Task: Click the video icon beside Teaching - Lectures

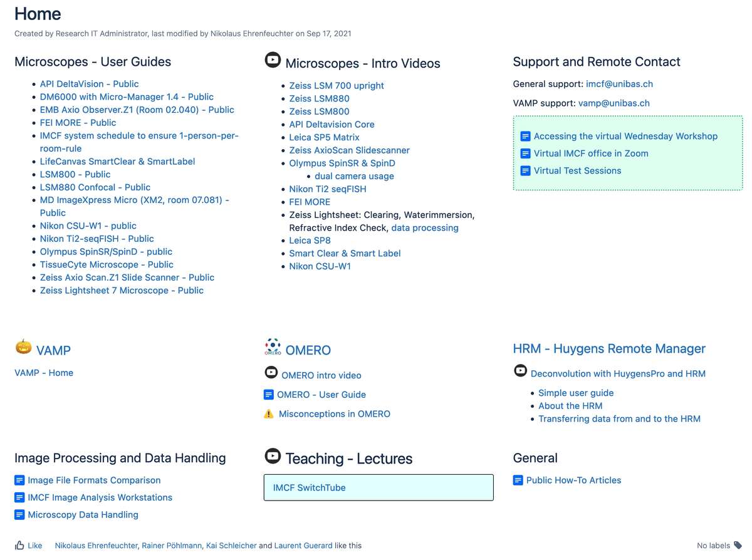Action: coord(273,456)
